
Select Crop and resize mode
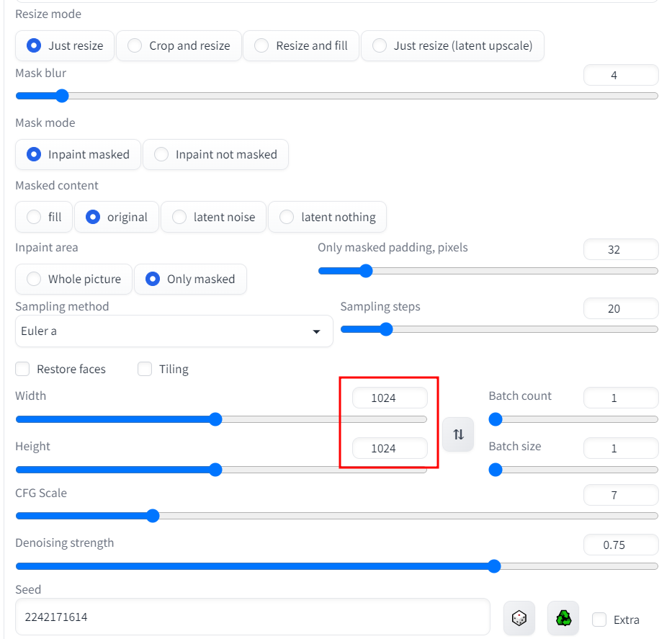click(x=179, y=45)
